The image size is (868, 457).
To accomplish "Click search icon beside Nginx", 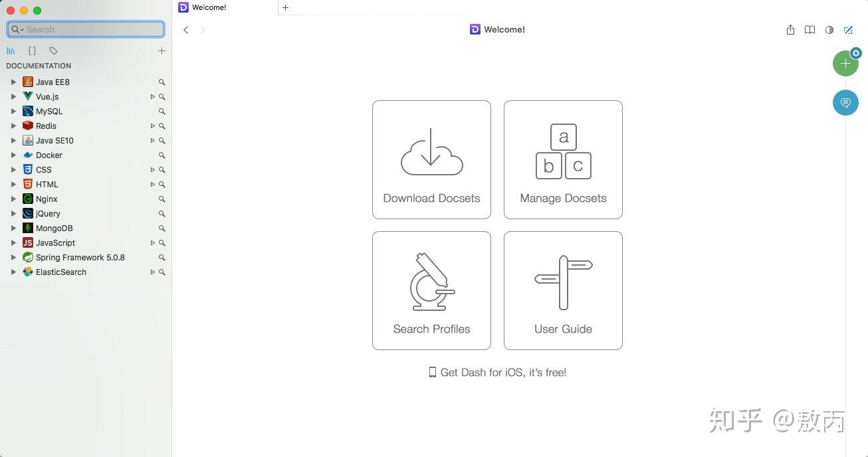I will [x=162, y=199].
